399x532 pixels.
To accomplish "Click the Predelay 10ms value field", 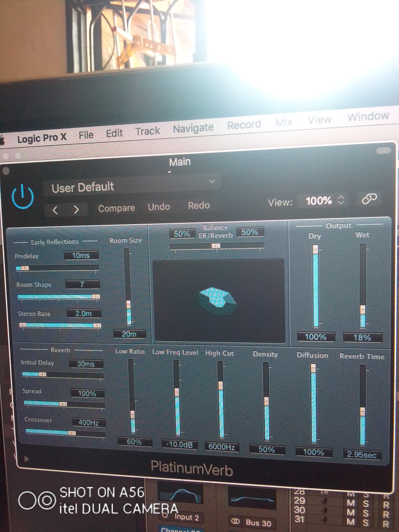I will pyautogui.click(x=81, y=255).
